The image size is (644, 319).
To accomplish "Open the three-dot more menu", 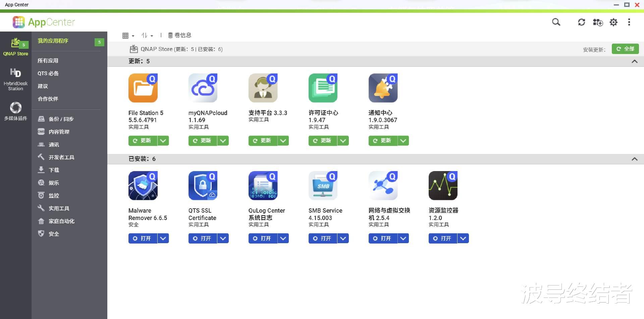I will pyautogui.click(x=629, y=22).
